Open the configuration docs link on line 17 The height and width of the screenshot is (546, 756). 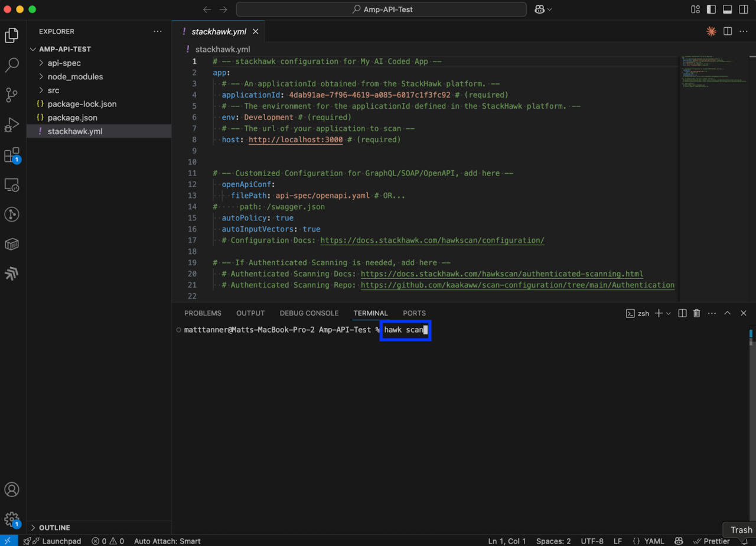(x=432, y=240)
